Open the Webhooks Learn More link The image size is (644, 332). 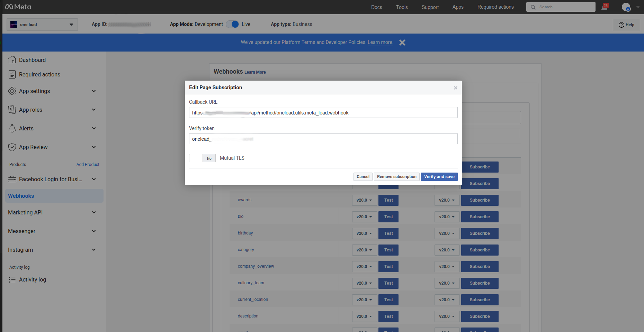click(255, 72)
